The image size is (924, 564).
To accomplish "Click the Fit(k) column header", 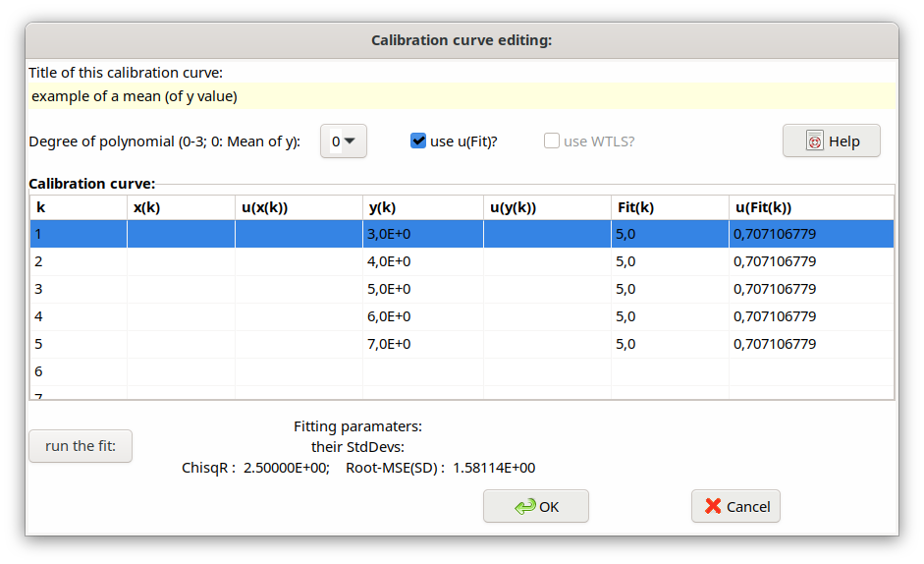I will 669,207.
